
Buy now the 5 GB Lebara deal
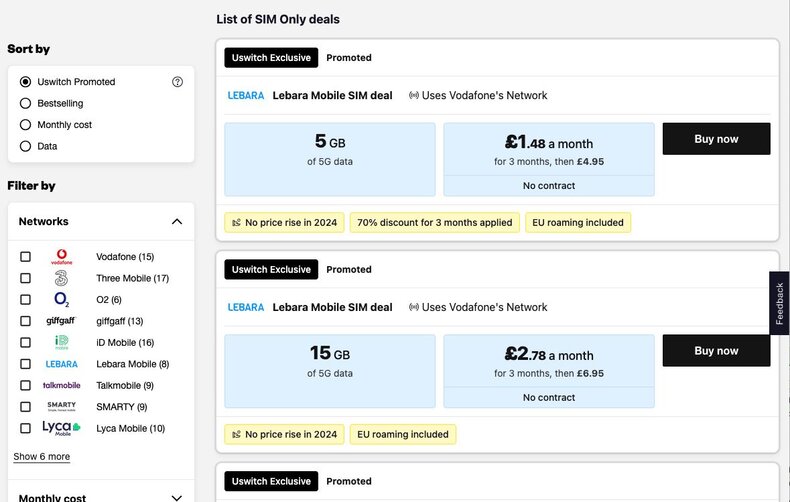point(716,139)
